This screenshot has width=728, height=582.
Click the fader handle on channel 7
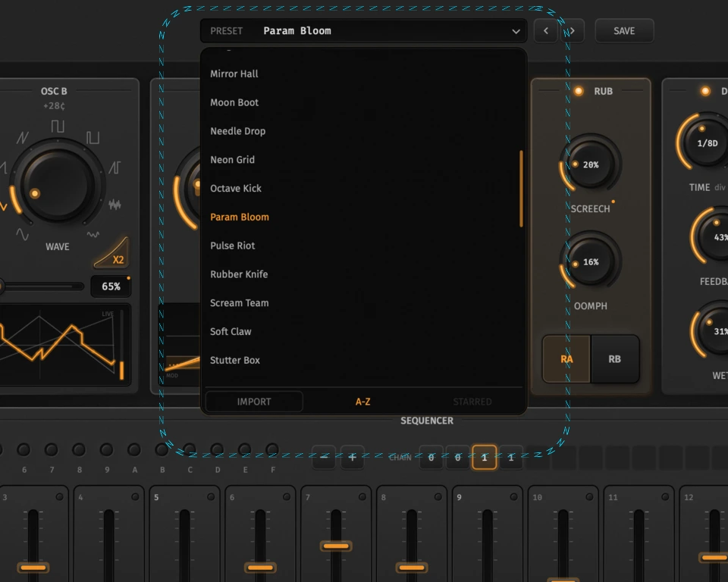(x=336, y=546)
